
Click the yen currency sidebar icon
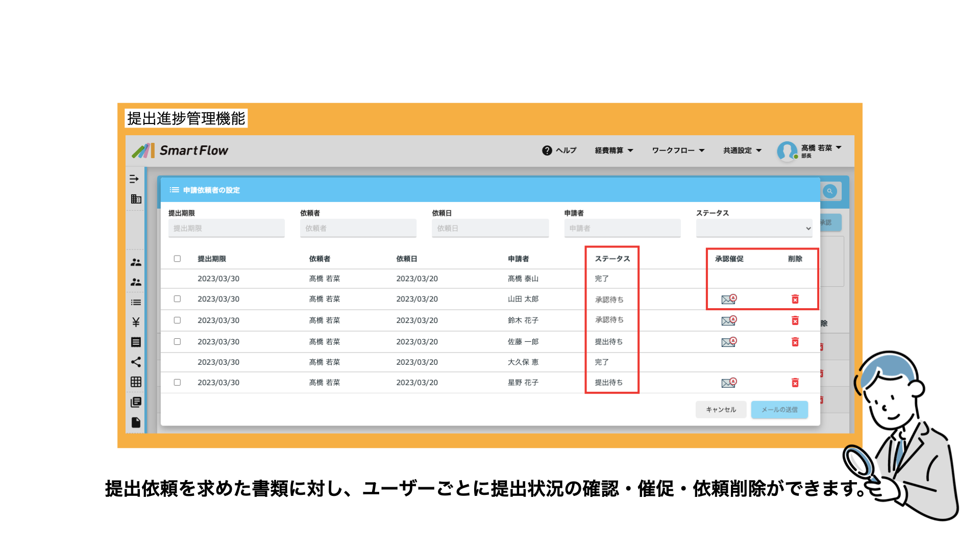point(136,322)
